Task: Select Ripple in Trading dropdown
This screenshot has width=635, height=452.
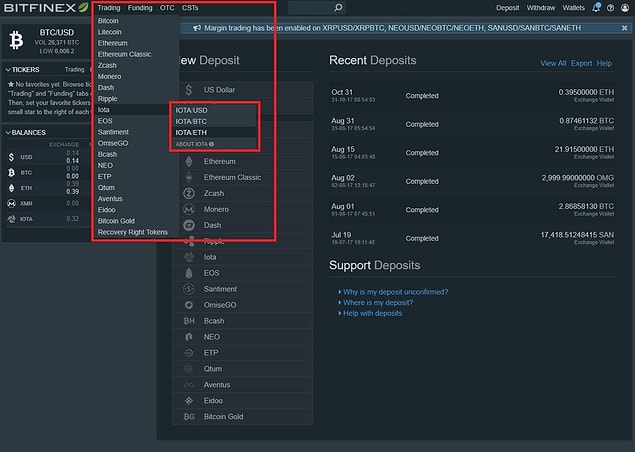Action: point(107,98)
